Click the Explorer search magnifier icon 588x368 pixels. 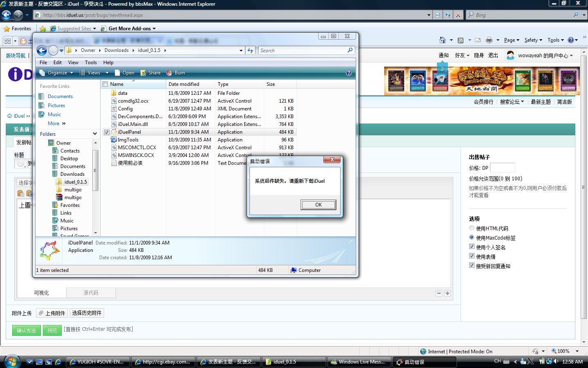tap(350, 50)
